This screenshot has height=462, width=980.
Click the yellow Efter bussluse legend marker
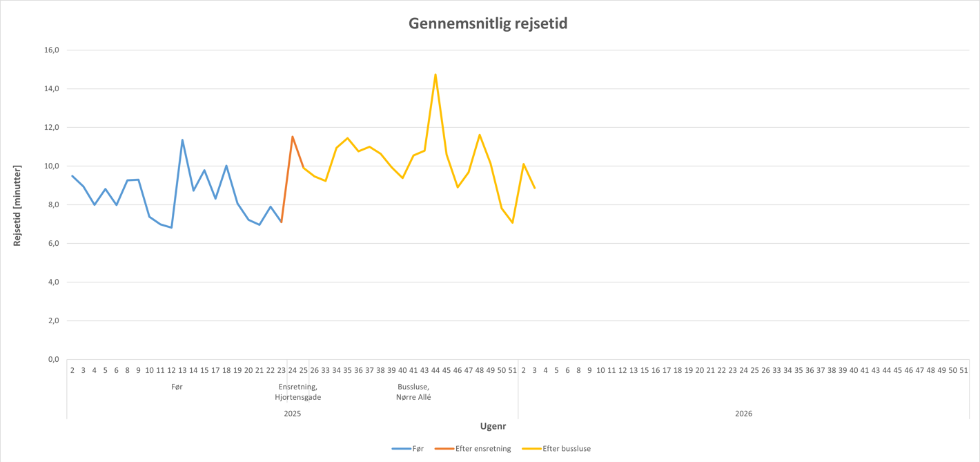pyautogui.click(x=531, y=449)
